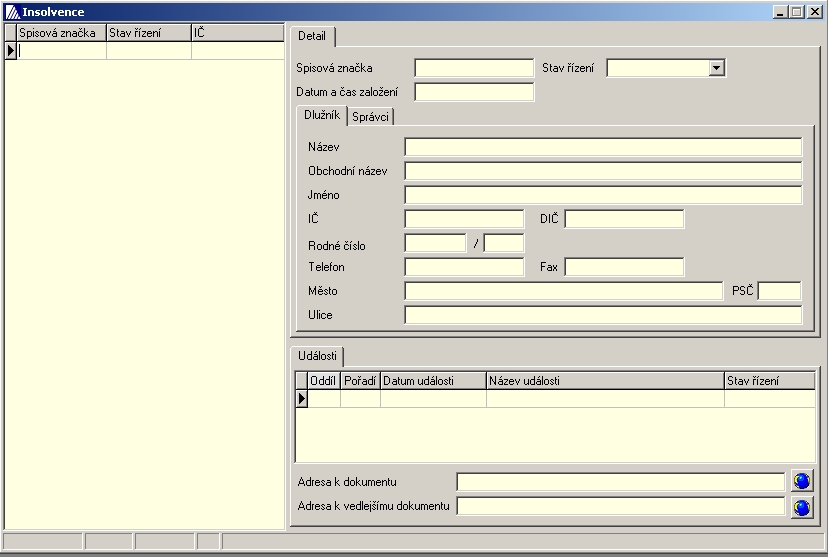Select row indicator in Události grid

[x=302, y=399]
